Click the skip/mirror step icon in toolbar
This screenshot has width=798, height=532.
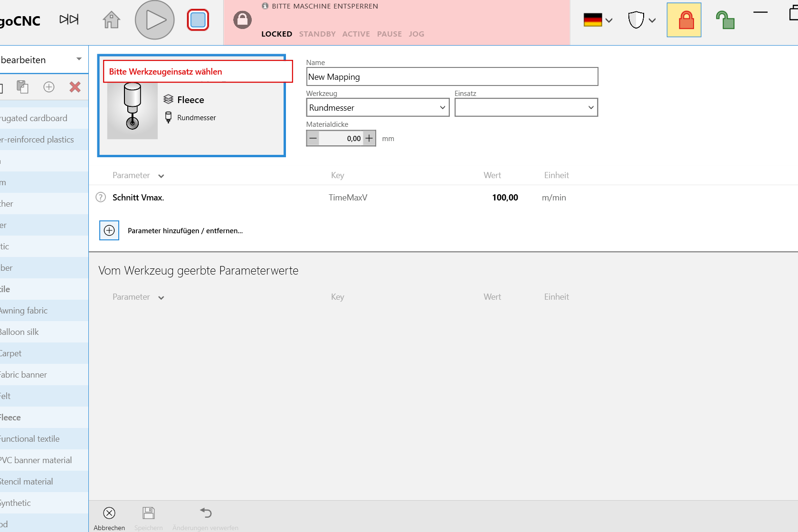tap(69, 19)
